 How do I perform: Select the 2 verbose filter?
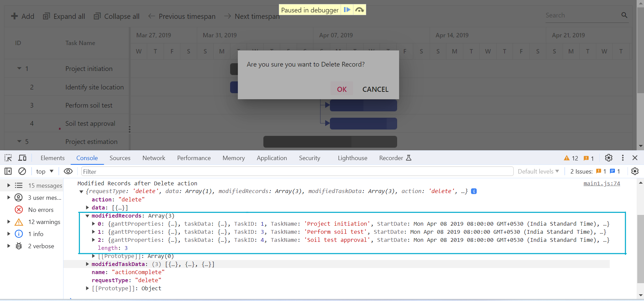coord(35,246)
